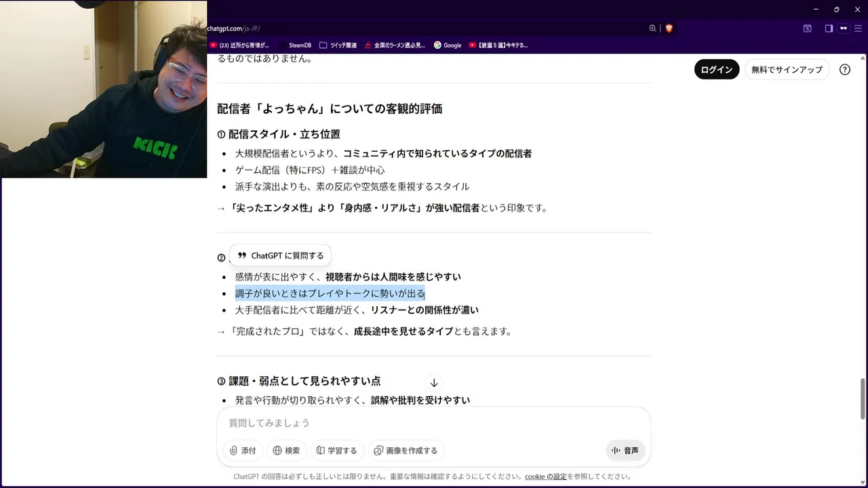Click the 検索 search button
Image resolution: width=868 pixels, height=488 pixels.
tap(286, 450)
